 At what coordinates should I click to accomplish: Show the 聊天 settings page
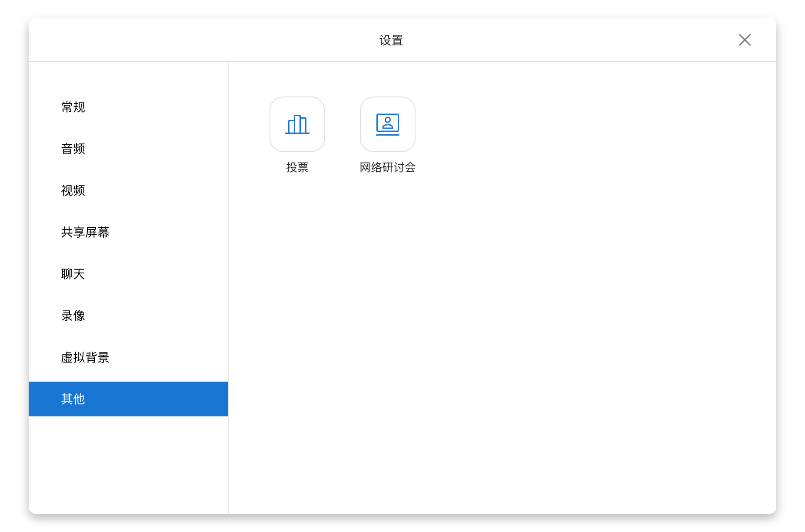73,274
